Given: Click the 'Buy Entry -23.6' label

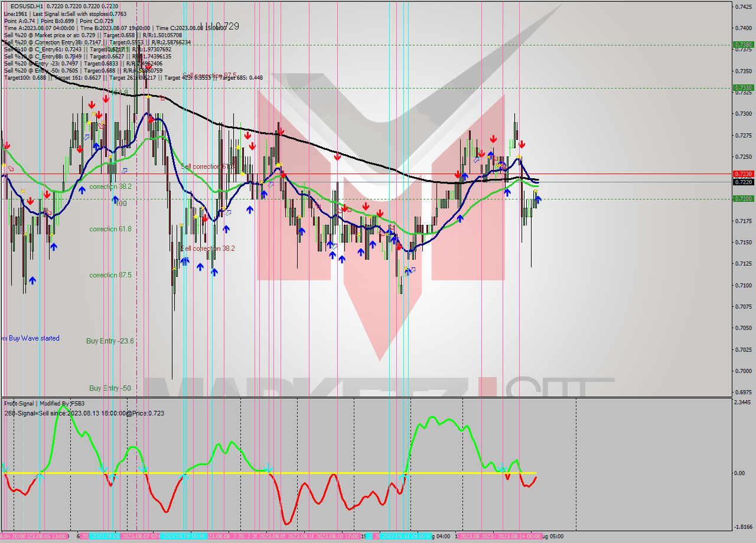Looking at the screenshot, I should coord(110,341).
